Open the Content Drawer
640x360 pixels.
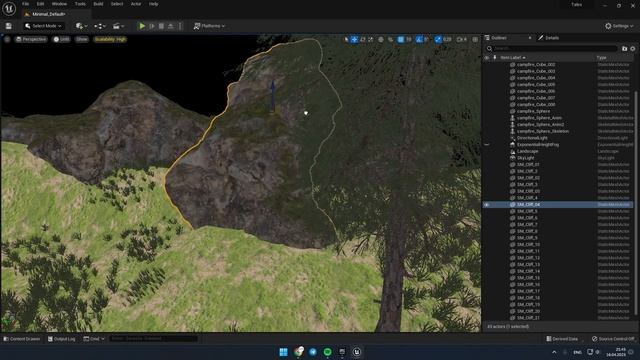[22, 339]
